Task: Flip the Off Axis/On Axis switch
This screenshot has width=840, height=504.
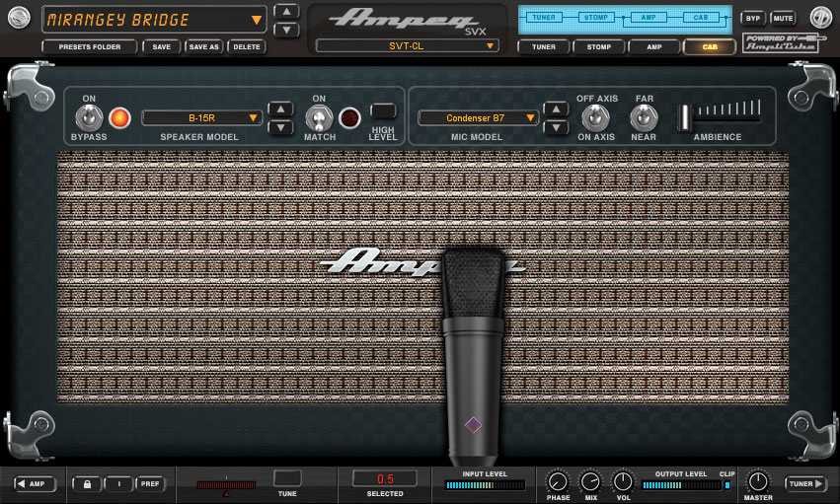Action: (596, 117)
